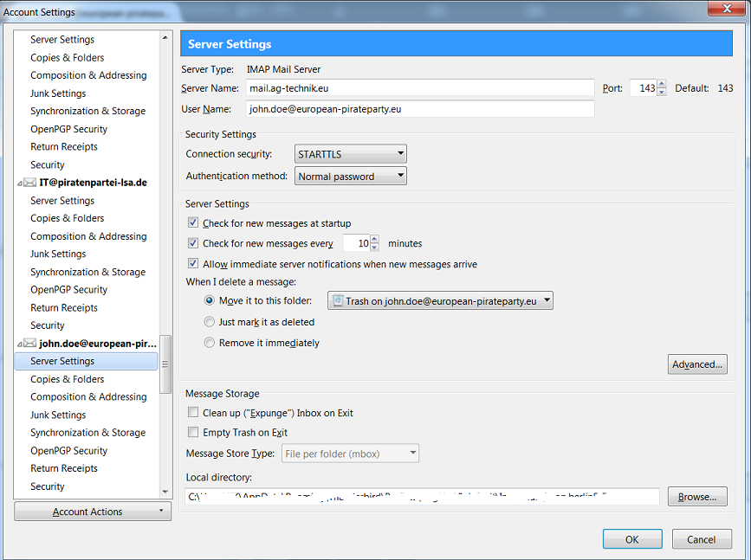Collapse the IT@piratenpartei-lsa.de account tree
The height and width of the screenshot is (560, 751).
(19, 183)
